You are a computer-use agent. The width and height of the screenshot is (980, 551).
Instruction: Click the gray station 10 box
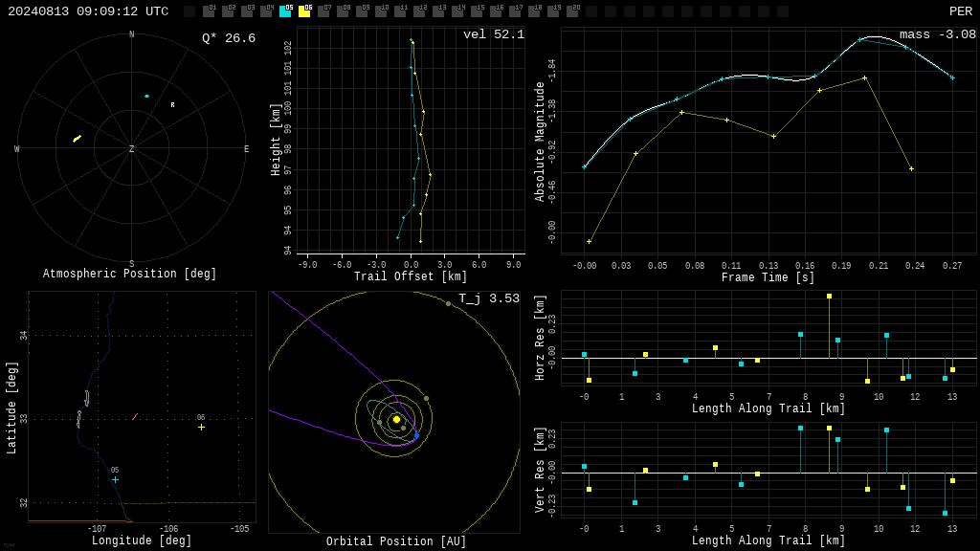click(381, 11)
